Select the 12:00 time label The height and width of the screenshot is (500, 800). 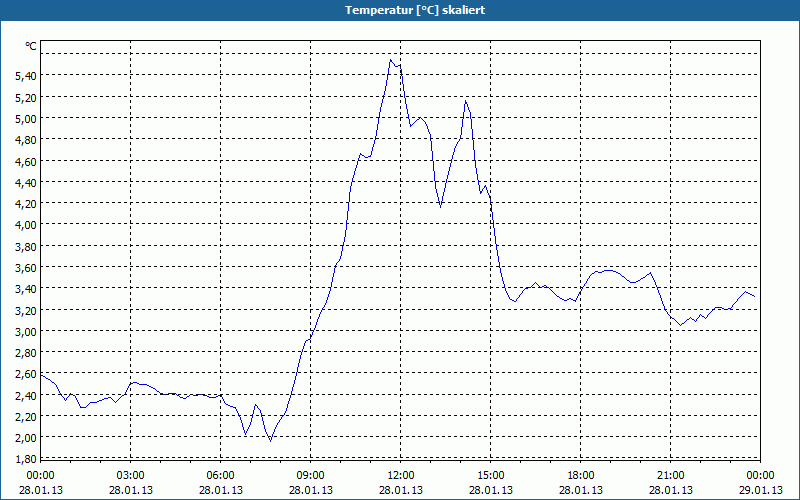(x=401, y=476)
